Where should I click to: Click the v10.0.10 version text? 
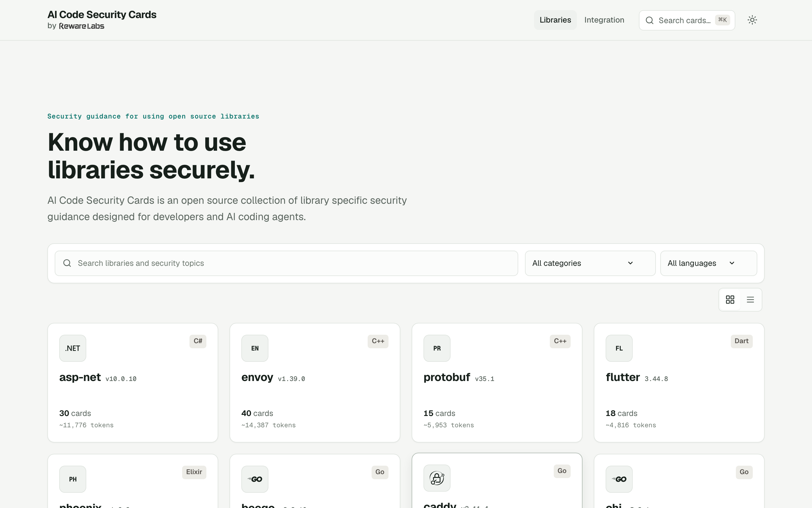coord(121,379)
